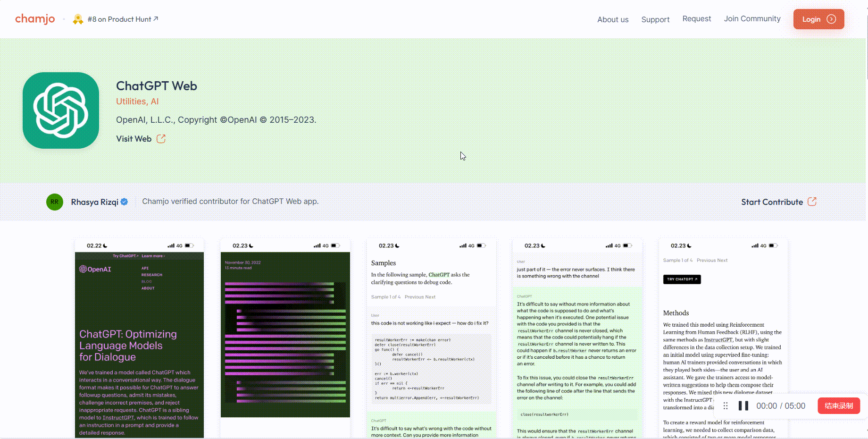Click the recording timer 00:00 / 05:00
868x439 pixels.
pyautogui.click(x=781, y=406)
